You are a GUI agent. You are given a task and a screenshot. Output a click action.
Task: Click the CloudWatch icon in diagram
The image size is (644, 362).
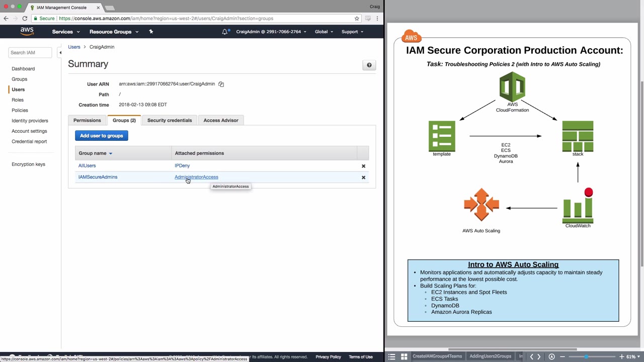pos(578,206)
